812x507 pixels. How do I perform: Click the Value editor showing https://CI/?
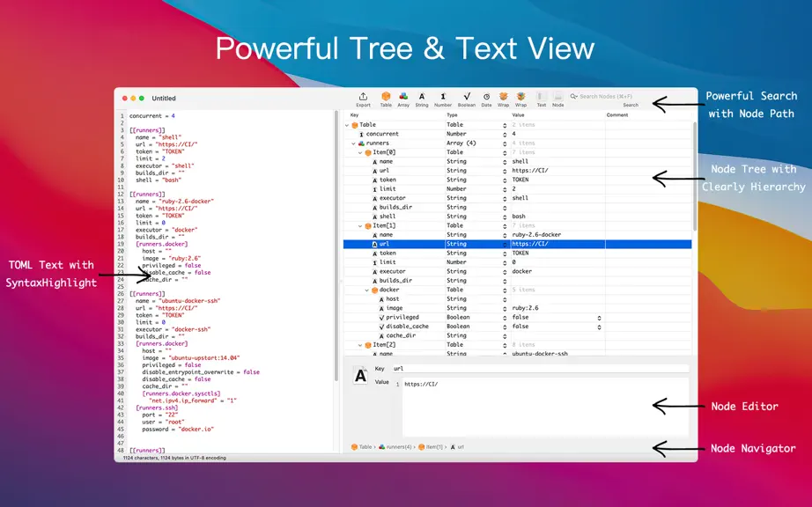tap(545, 408)
